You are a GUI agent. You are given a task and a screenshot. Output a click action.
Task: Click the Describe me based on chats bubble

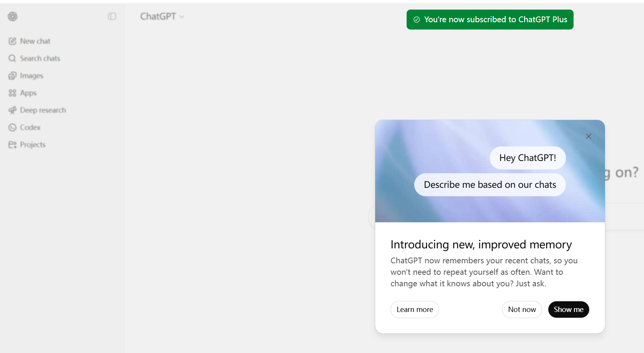(490, 185)
